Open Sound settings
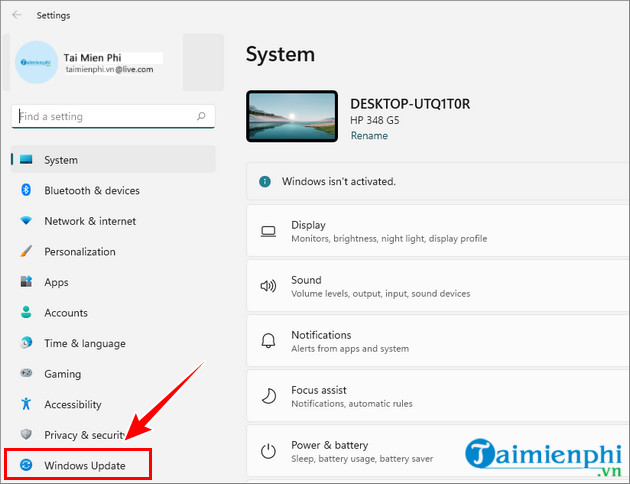Image resolution: width=630 pixels, height=484 pixels. [438, 286]
